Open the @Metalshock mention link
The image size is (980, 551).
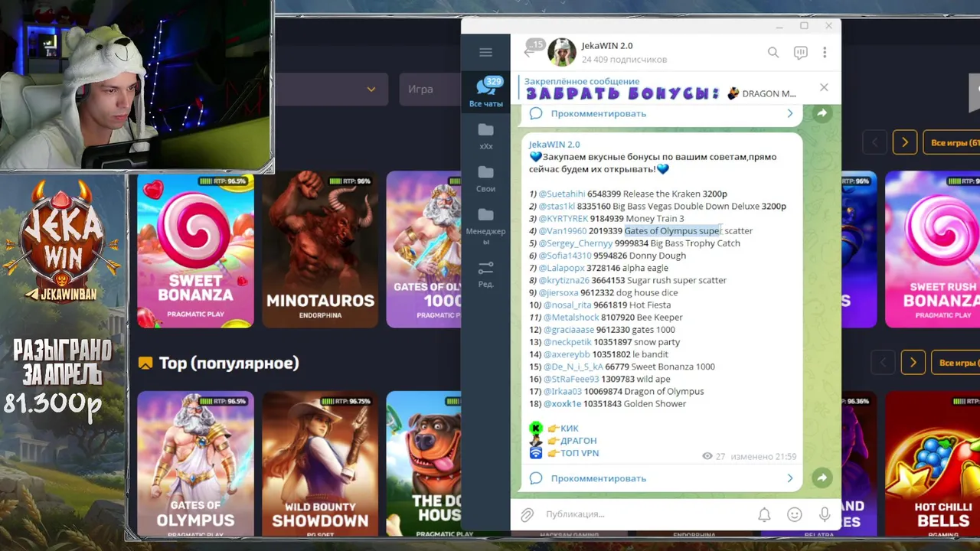pyautogui.click(x=571, y=317)
